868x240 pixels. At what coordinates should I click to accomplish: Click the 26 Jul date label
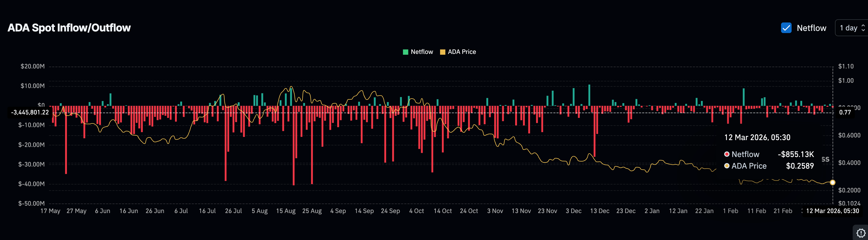pyautogui.click(x=233, y=211)
